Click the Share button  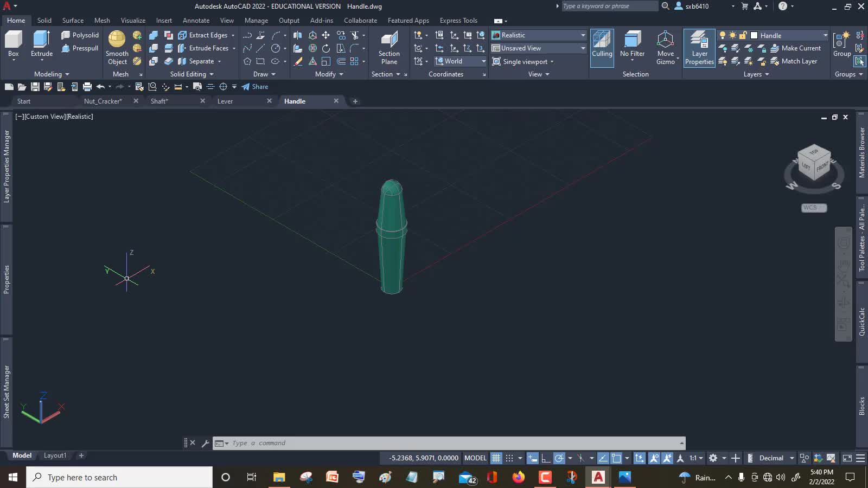[255, 86]
